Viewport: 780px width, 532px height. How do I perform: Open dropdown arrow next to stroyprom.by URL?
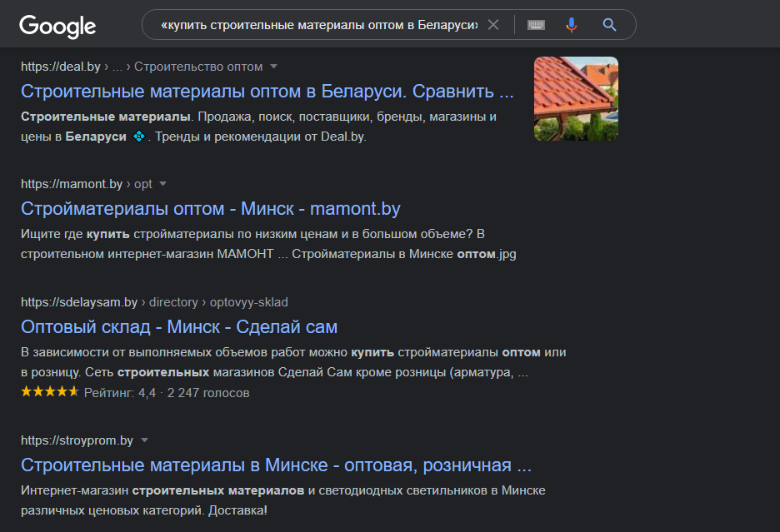click(x=144, y=440)
